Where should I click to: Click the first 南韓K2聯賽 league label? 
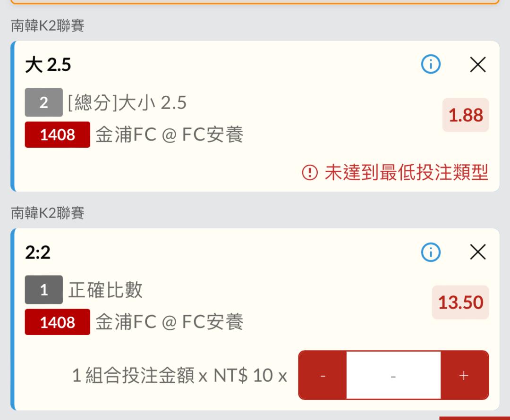48,25
